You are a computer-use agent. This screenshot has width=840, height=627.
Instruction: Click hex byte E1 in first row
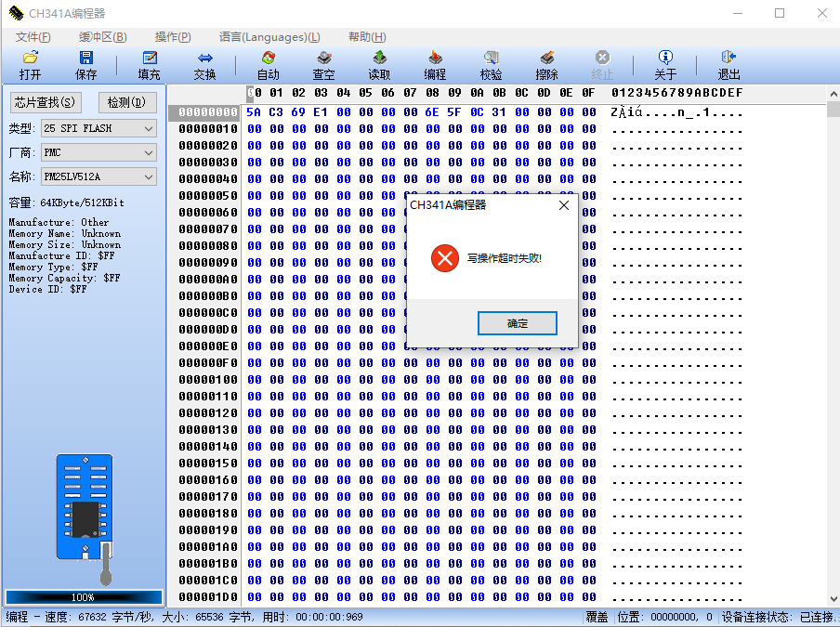click(x=321, y=112)
